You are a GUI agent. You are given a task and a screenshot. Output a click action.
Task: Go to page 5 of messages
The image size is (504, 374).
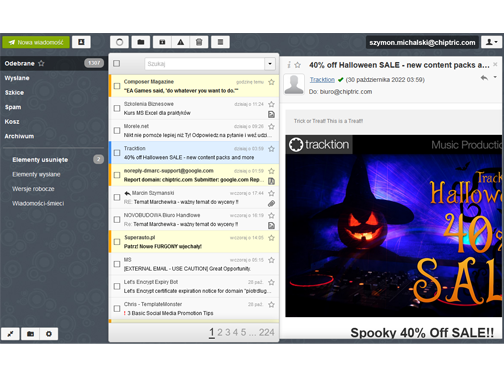[243, 332]
